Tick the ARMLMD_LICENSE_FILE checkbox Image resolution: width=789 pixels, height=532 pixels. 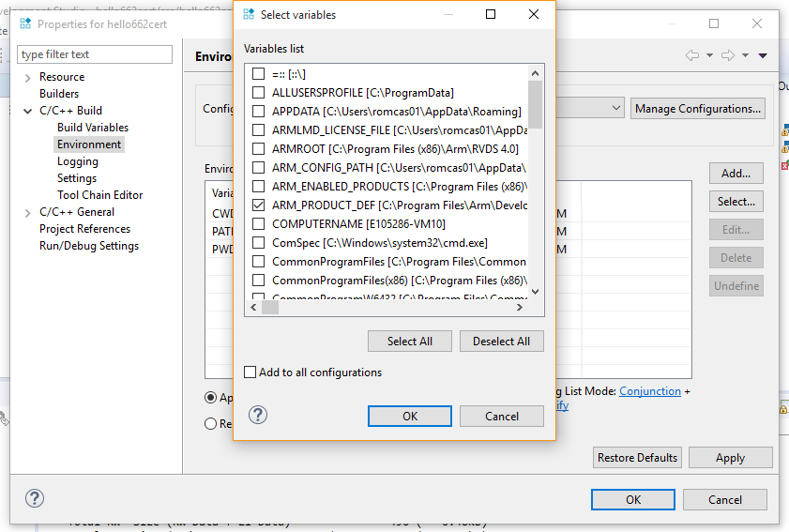[258, 130]
